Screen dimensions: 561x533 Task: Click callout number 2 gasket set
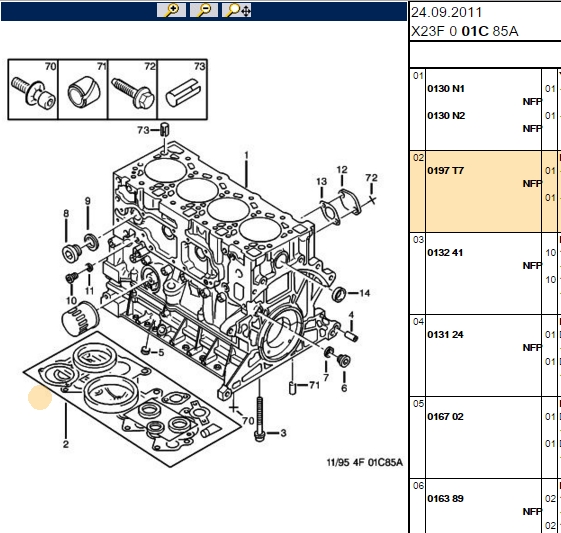click(65, 444)
